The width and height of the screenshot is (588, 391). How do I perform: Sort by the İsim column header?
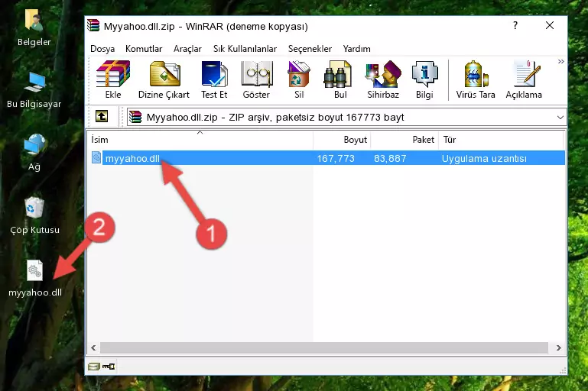200,140
